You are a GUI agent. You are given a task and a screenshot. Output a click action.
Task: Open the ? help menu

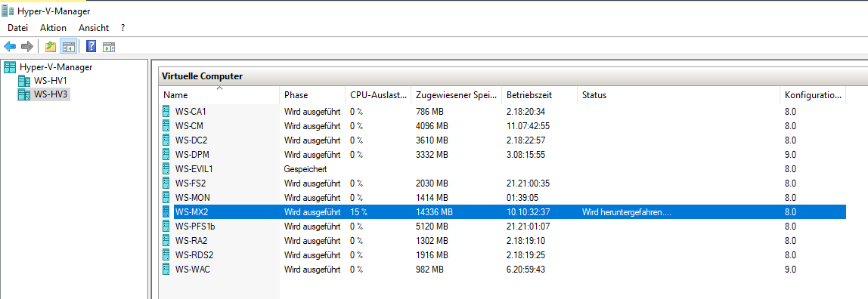click(x=123, y=28)
